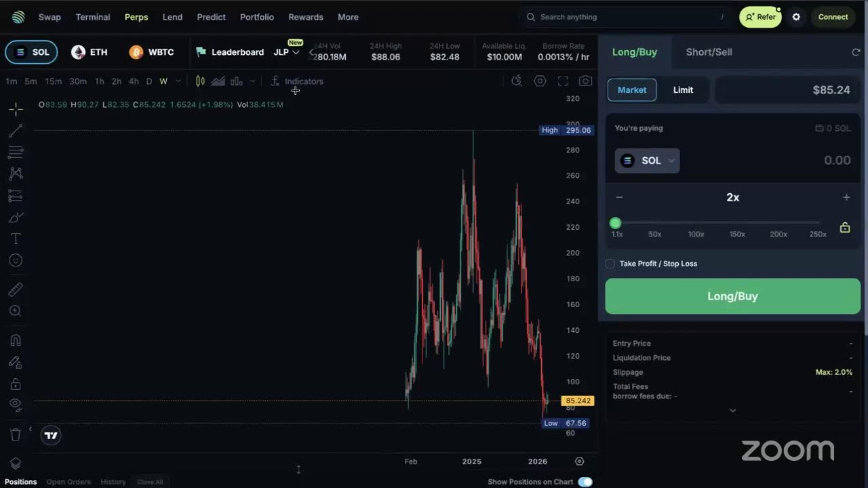Select the D daily timeframe
Image resolution: width=868 pixels, height=488 pixels.
coord(149,81)
